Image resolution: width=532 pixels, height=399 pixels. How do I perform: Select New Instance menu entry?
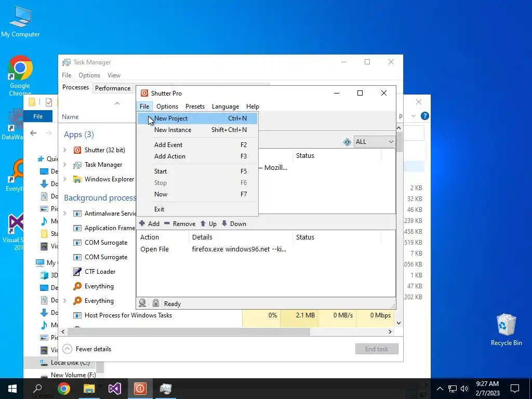[197, 130]
